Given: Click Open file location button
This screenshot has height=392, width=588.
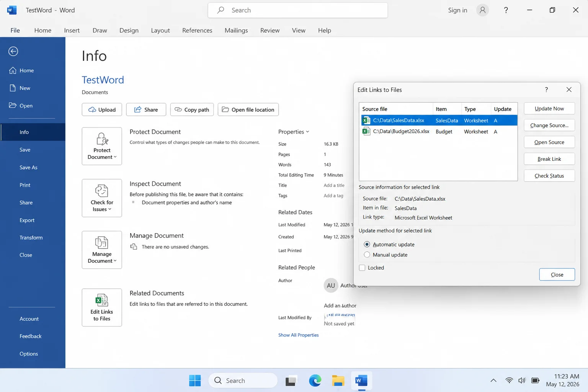Looking at the screenshot, I should coord(248,109).
